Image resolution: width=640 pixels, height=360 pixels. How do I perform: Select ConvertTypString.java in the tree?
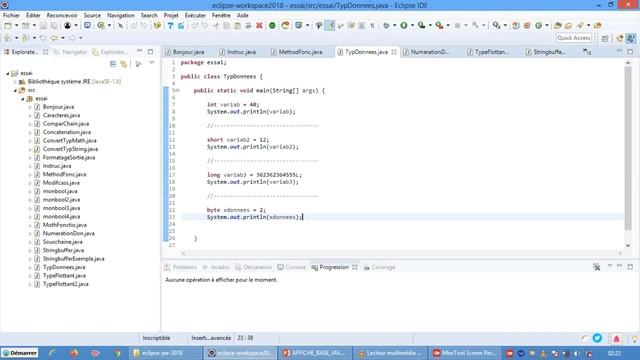(70, 149)
